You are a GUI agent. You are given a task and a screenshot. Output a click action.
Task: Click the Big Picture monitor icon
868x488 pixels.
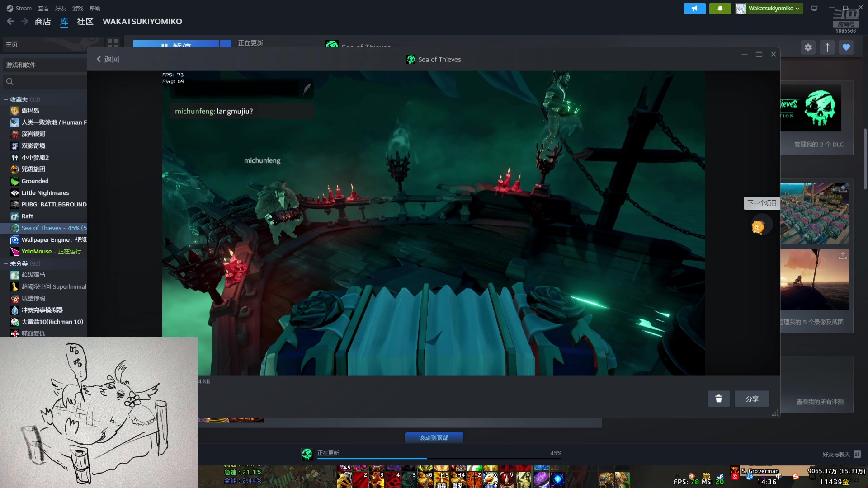coord(814,8)
